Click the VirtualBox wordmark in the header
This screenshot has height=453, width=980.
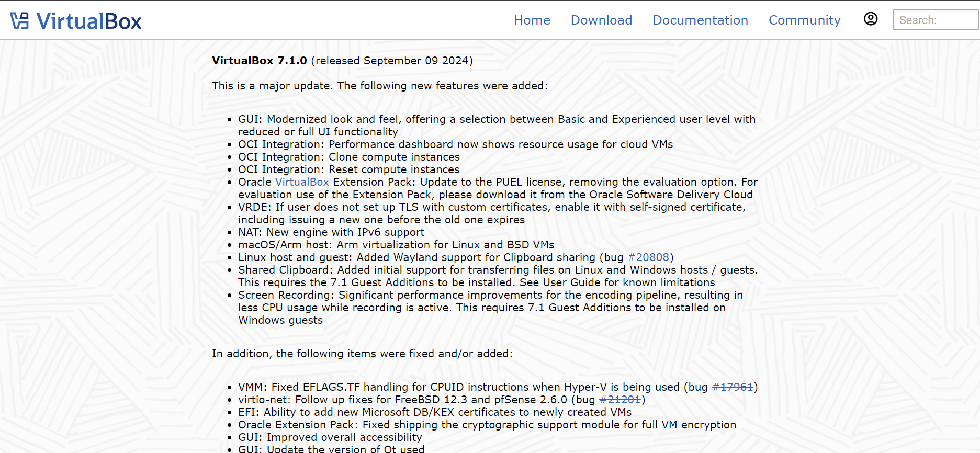tap(89, 21)
